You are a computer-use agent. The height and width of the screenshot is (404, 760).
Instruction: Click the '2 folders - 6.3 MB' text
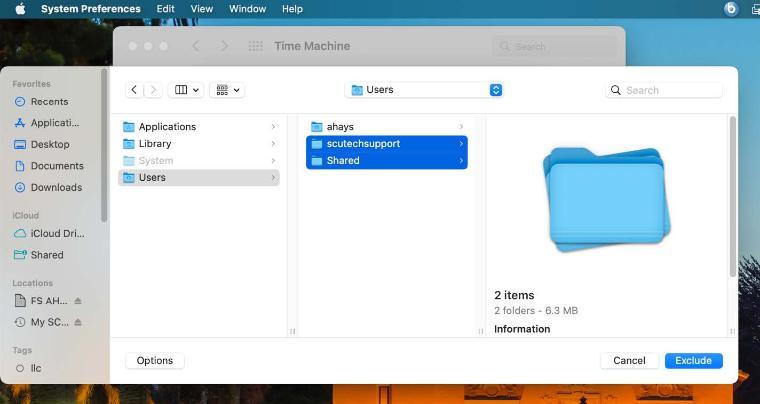coord(536,311)
